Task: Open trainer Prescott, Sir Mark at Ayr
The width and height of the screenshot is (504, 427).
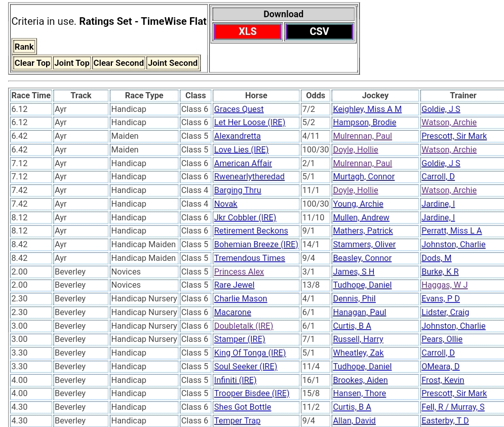Action: click(x=454, y=136)
